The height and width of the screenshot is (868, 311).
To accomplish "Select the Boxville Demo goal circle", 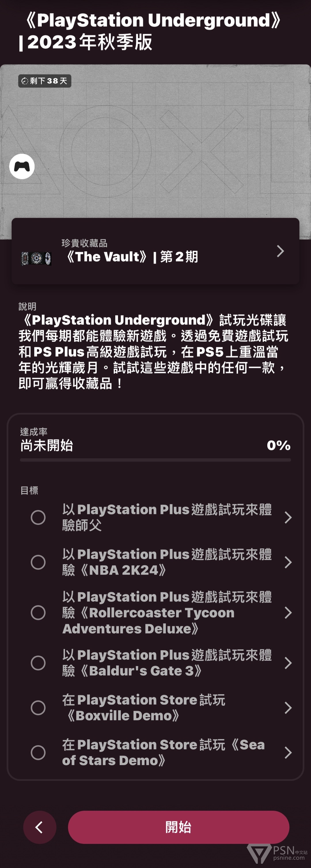I will coord(38,707).
